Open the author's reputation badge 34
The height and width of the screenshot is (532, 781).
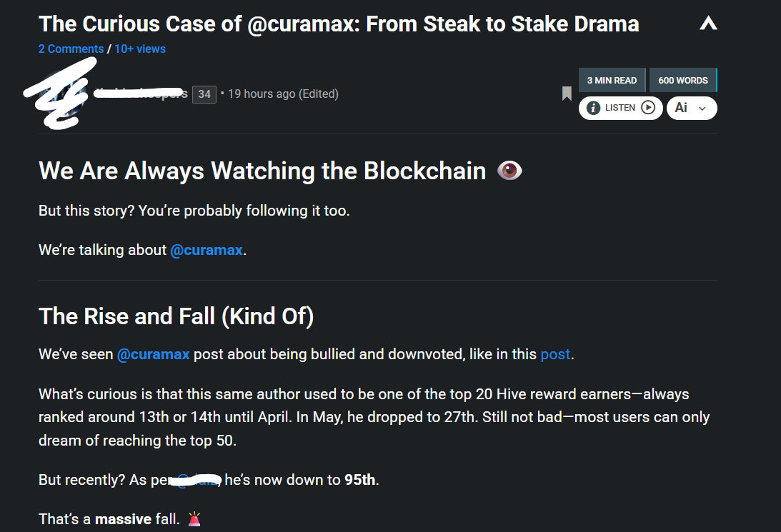tap(204, 94)
